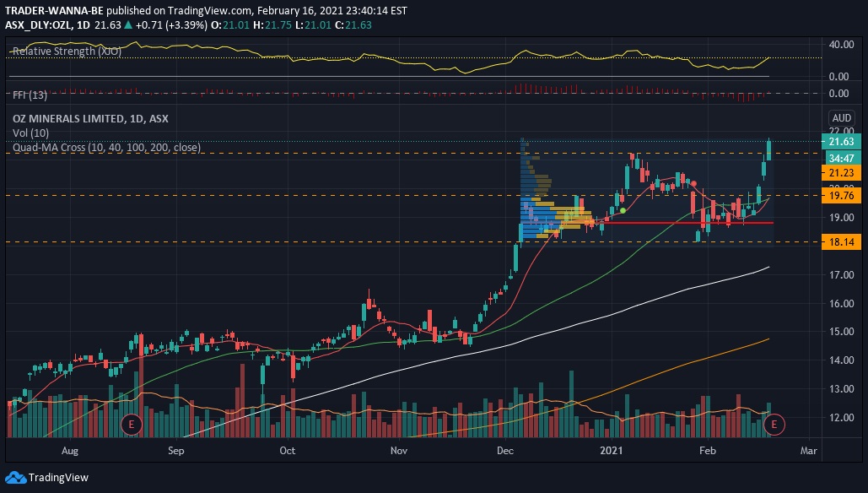Click the 21.23 orange price label

pos(841,173)
